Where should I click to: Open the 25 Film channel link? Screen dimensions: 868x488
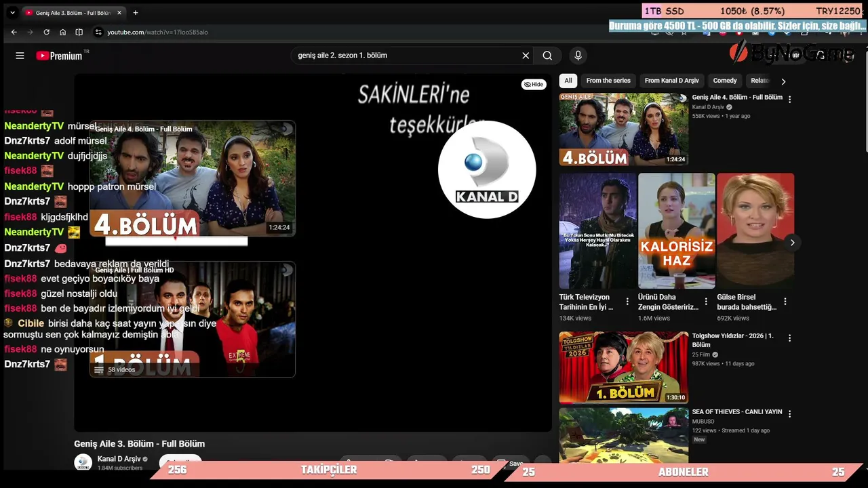701,354
